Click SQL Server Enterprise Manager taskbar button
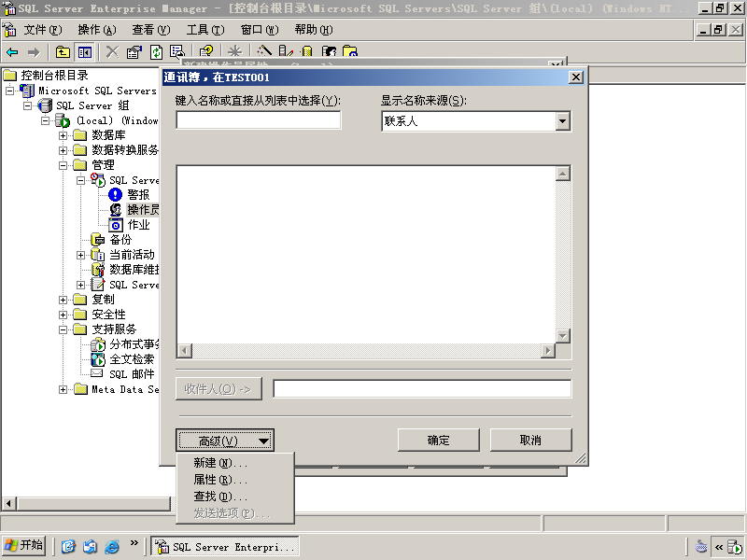The width and height of the screenshot is (747, 560). (225, 546)
